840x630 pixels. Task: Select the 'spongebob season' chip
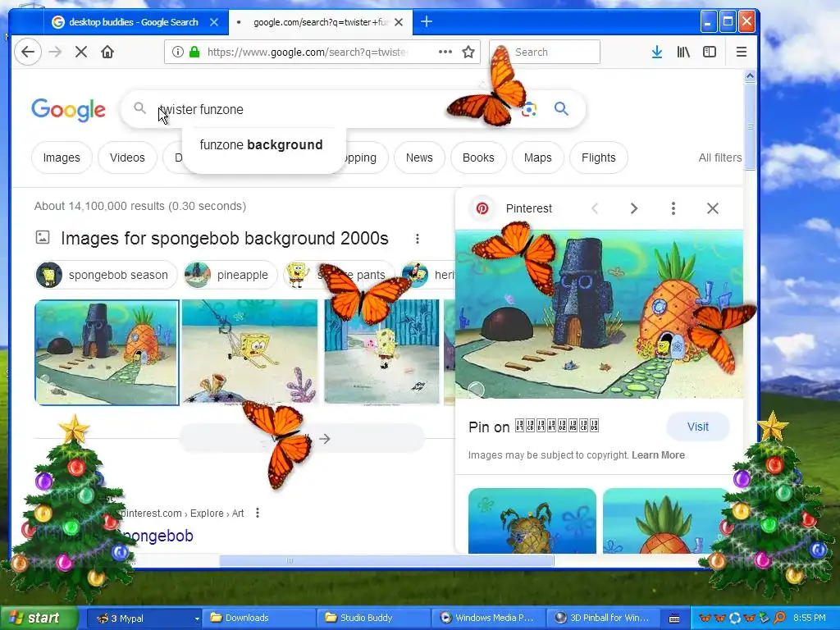click(106, 275)
